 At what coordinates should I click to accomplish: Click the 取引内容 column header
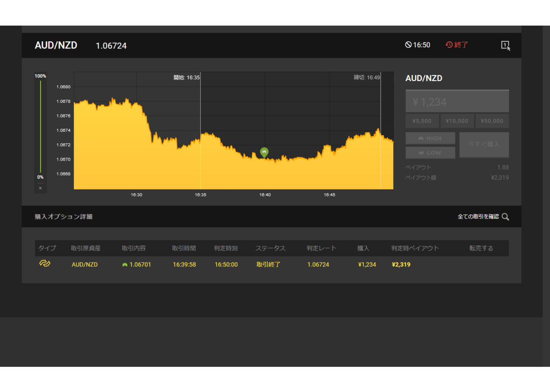tap(134, 248)
